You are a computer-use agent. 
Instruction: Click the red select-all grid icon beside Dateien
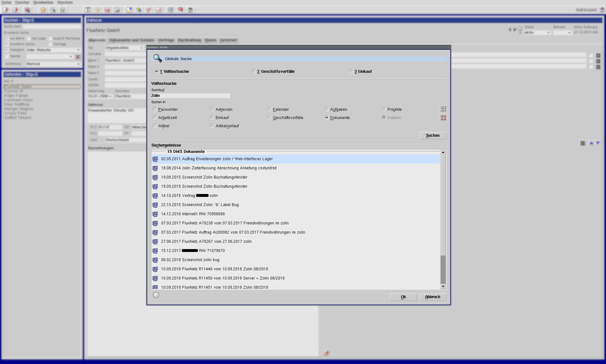[443, 117]
